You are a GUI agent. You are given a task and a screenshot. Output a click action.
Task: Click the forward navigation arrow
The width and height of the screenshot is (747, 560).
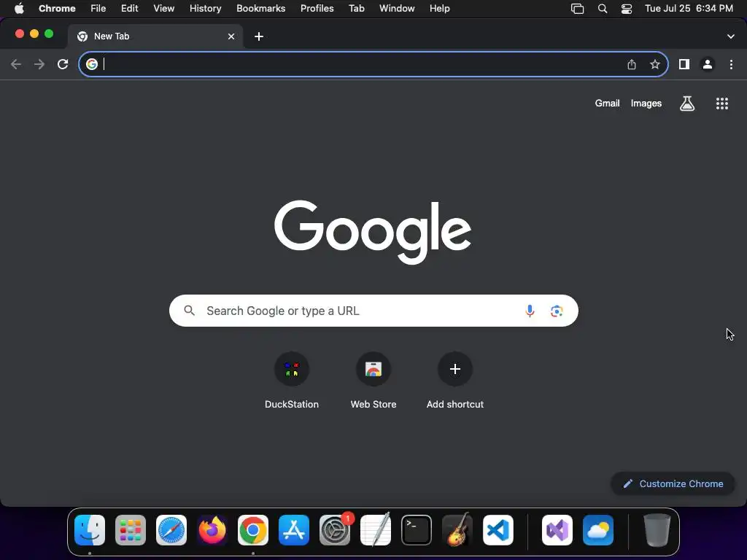(x=39, y=64)
